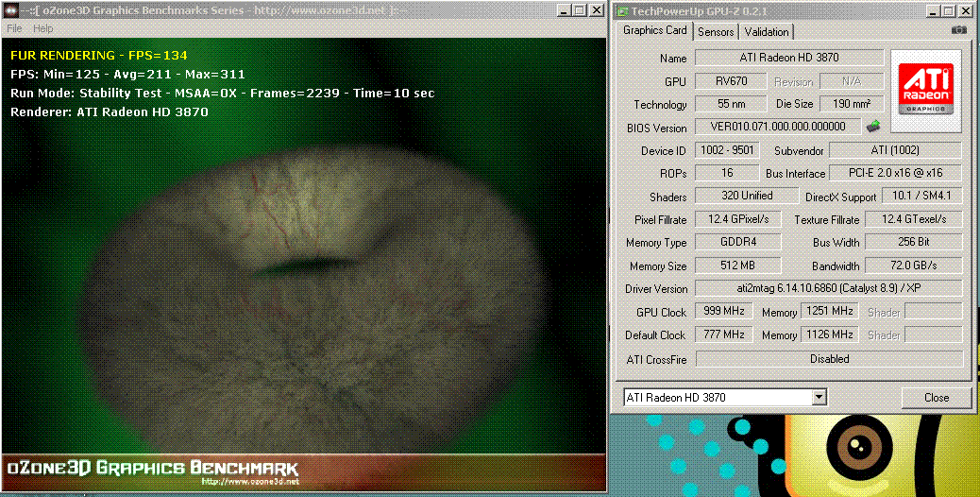This screenshot has width=980, height=497.
Task: Click the ATI CrossFire field showing Disabled
Action: coord(829,359)
